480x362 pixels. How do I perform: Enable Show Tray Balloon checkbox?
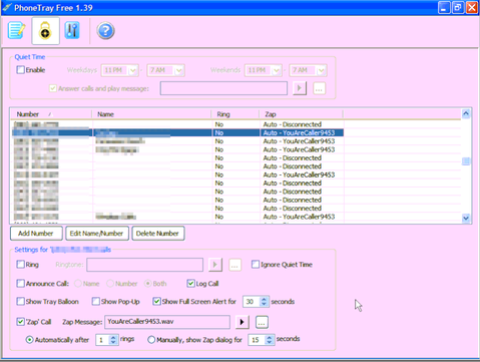(21, 302)
